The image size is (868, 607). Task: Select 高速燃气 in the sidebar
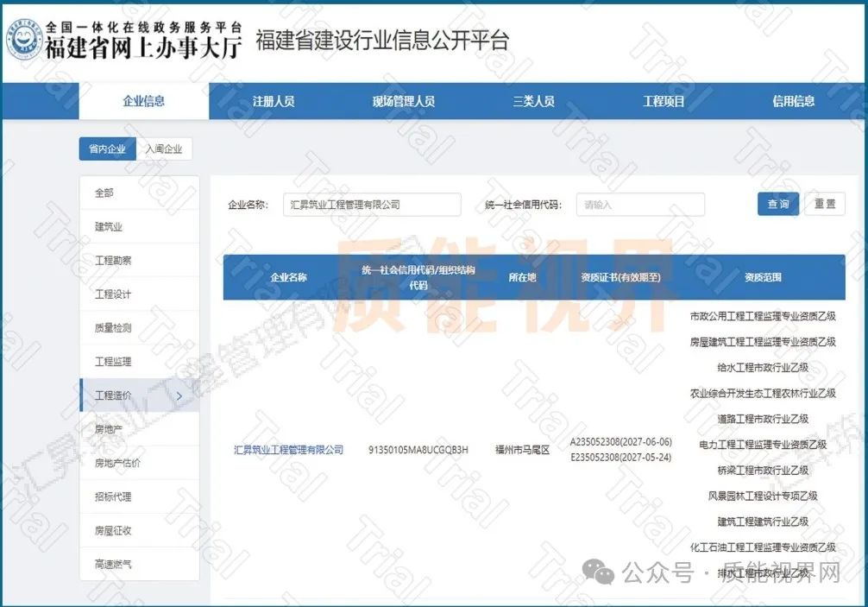point(140,564)
